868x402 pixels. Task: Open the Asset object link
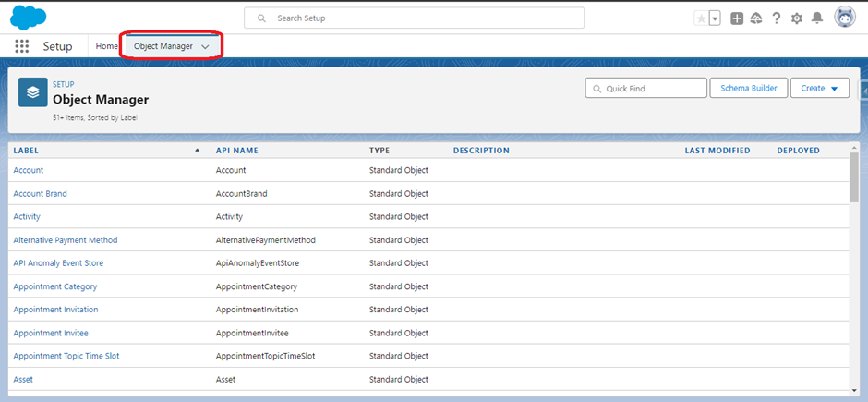pyautogui.click(x=23, y=380)
